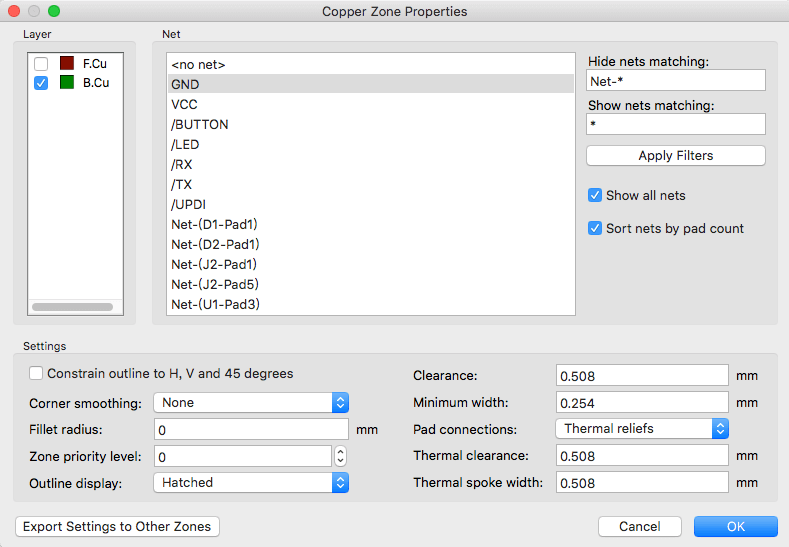Choose the <no net> entry
789x547 pixels.
[198, 65]
